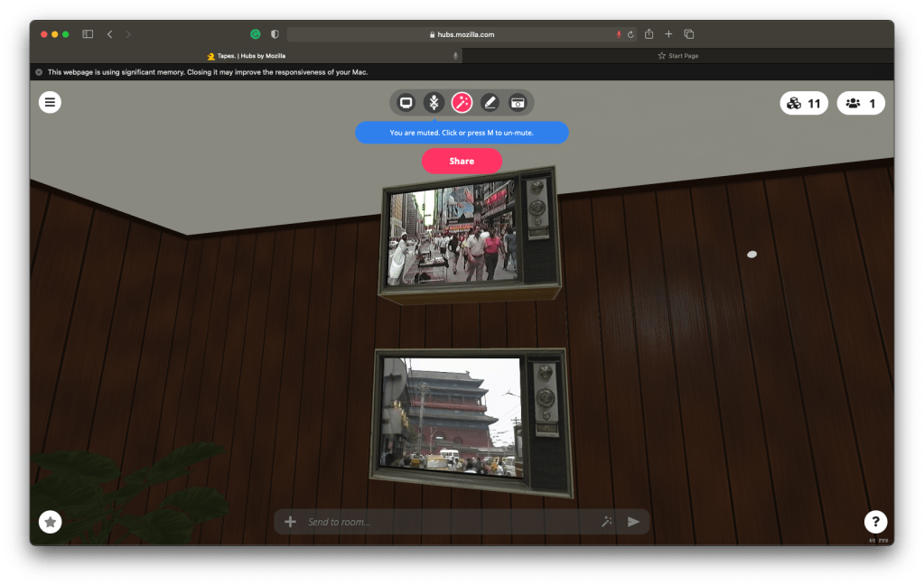Screen dimensions: 924x585
Task: Expand the people list showing 1
Action: coord(860,104)
